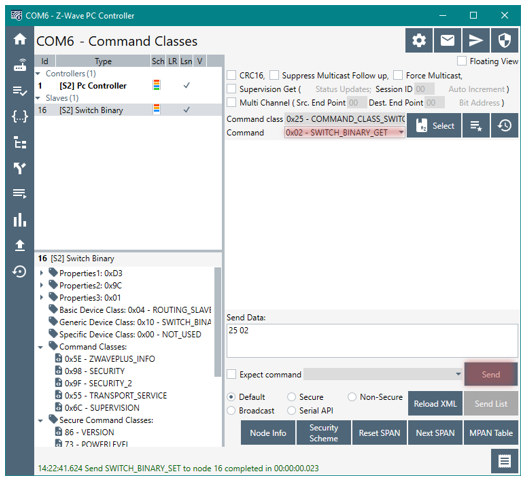The width and height of the screenshot is (525, 481).
Task: Click the favorites list star button
Action: (476, 126)
